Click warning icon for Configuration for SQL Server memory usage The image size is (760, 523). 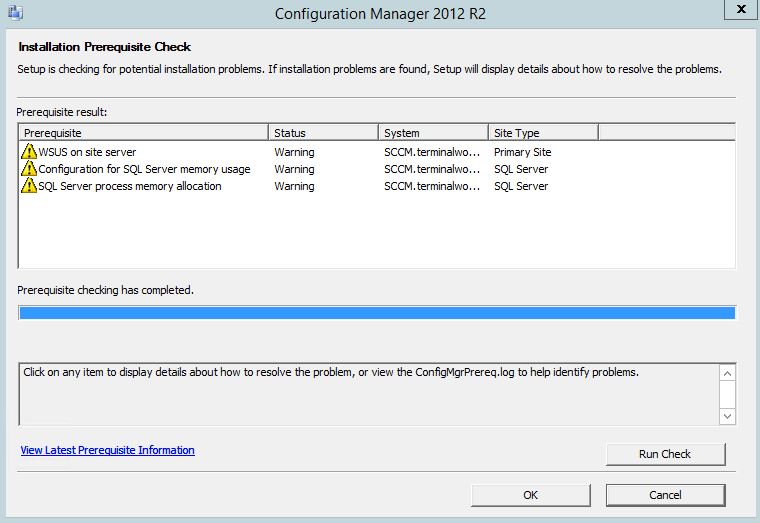[x=29, y=169]
